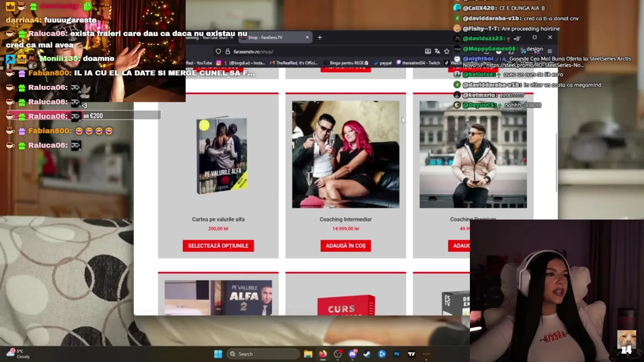Open the Photoshop icon in the taskbar
Screen dimensions: 644x362
point(396,354)
